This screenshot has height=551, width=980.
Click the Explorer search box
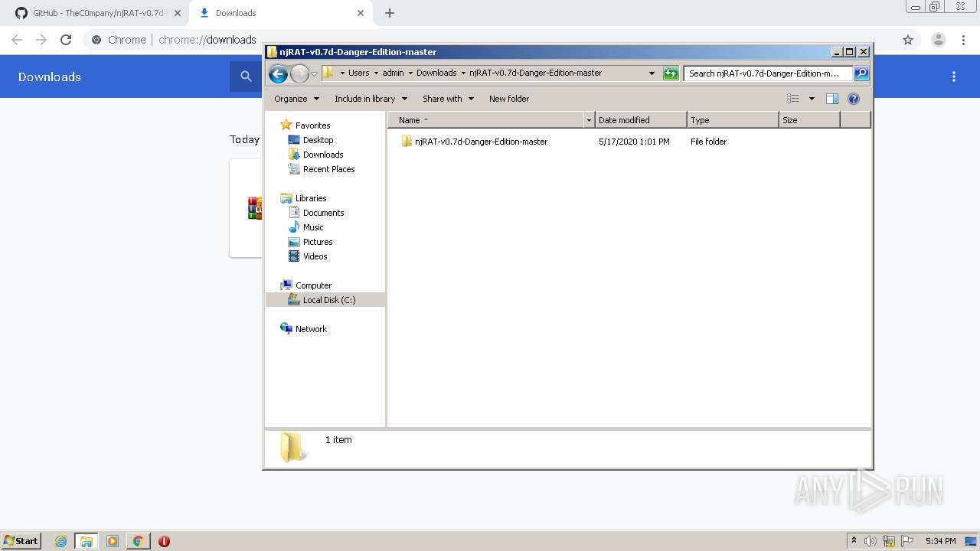click(x=767, y=73)
